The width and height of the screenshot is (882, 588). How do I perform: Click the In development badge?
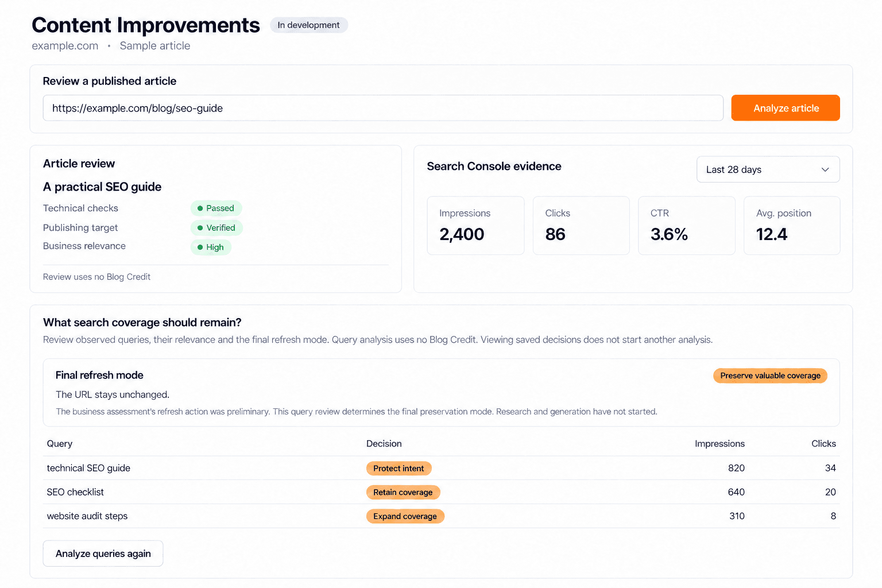308,25
